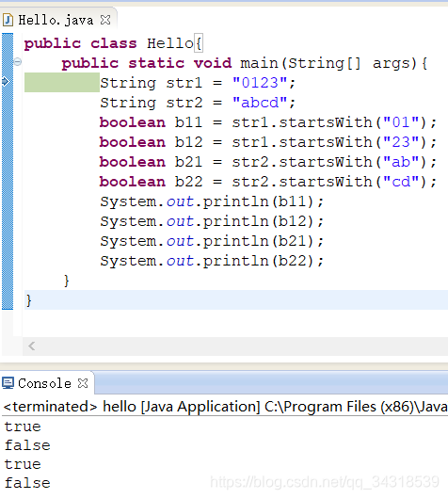Collapse the main method fold marker
Image resolution: width=448 pixels, height=499 pixels.
[x=18, y=61]
